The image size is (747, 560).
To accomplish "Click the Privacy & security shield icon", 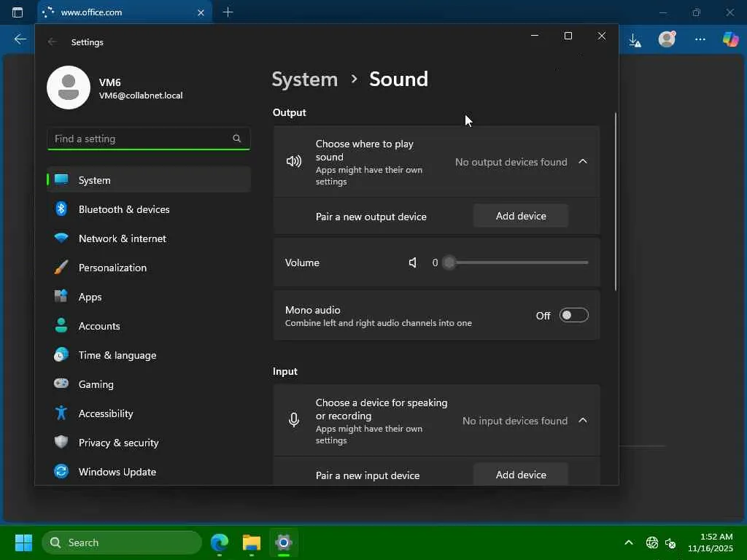I will click(62, 443).
